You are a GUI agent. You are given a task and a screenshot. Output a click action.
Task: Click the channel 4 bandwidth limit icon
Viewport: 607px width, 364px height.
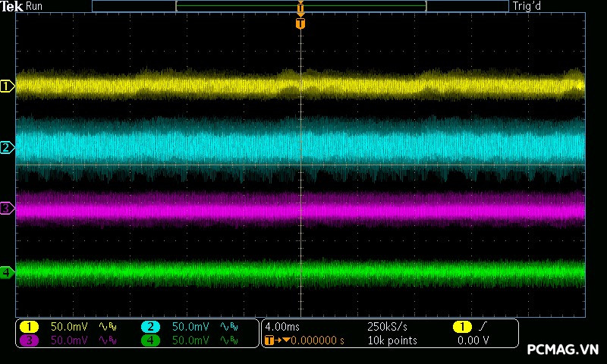coord(229,340)
